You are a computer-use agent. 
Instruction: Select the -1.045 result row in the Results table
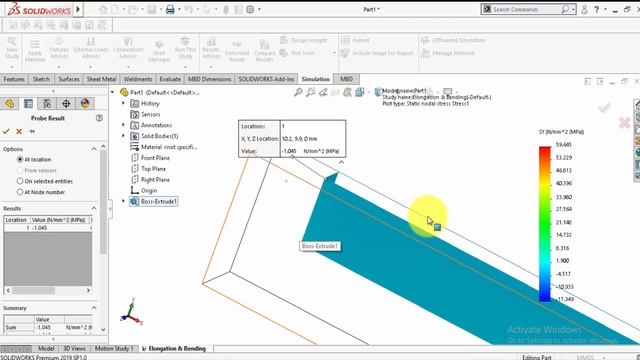pyautogui.click(x=48, y=228)
